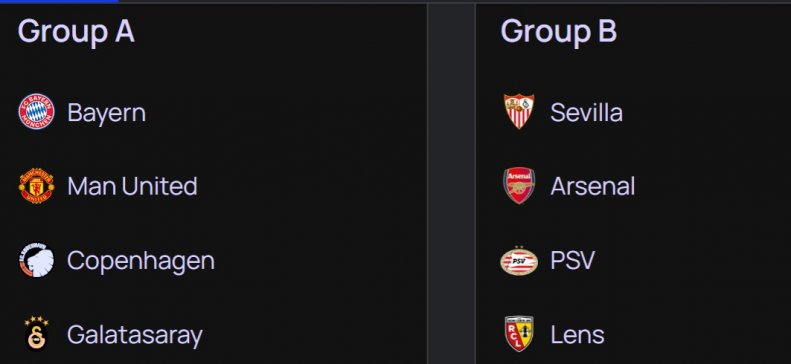This screenshot has width=791, height=364.
Task: Select the Galatasaray team name
Action: click(135, 335)
